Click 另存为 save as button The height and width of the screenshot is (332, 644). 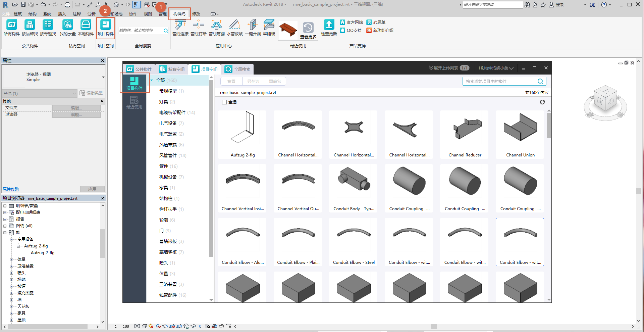click(253, 81)
